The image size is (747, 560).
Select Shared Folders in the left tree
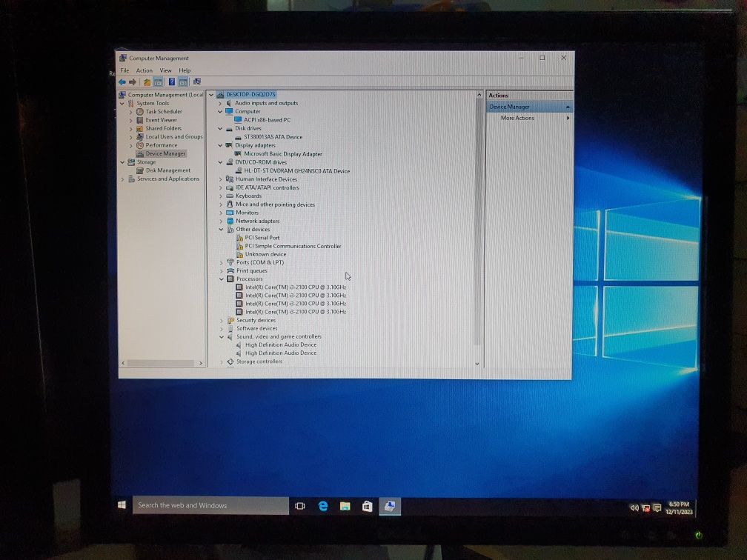point(163,129)
